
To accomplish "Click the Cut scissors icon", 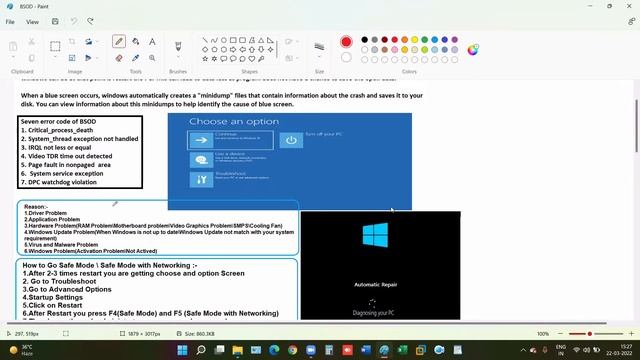I will click(31, 42).
